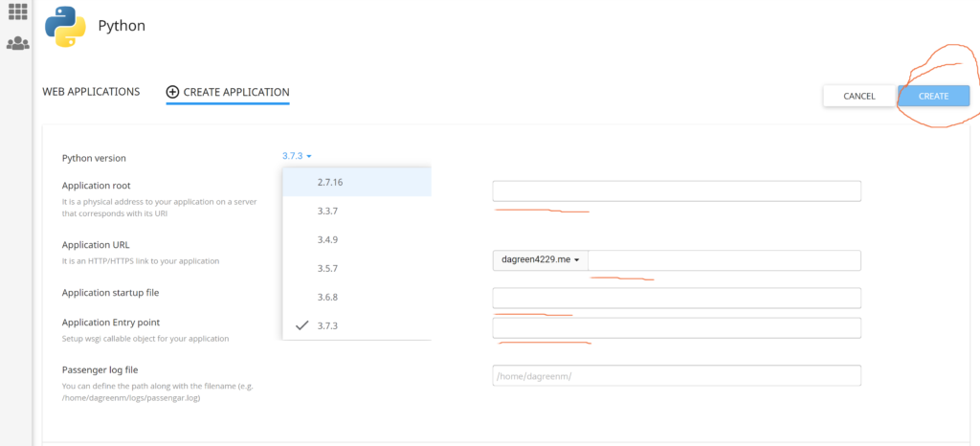
Task: Focus the Application startup file field
Action: coord(677,298)
